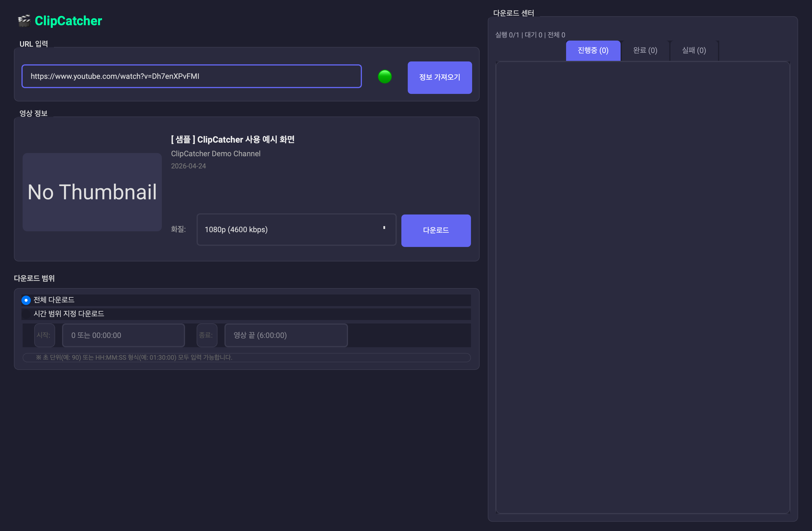
Task: Click the 'ClipCatcher Demo Channel' channel name
Action: coord(216,154)
